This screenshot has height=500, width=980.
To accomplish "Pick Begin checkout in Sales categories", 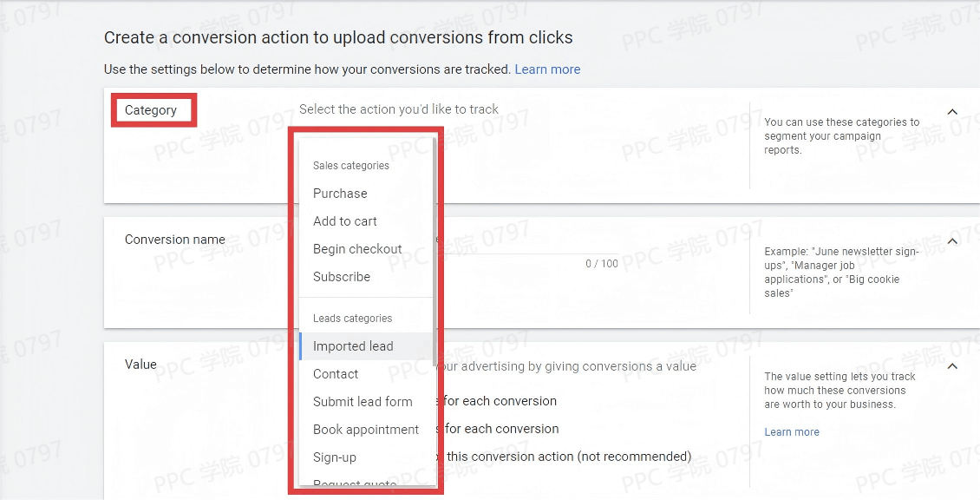I will [x=357, y=249].
